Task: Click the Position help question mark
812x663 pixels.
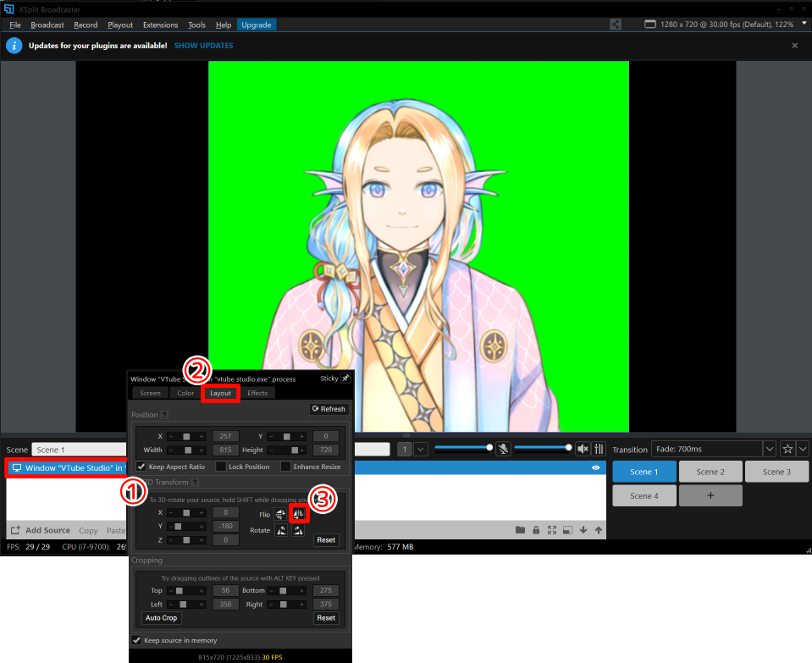Action: [164, 415]
